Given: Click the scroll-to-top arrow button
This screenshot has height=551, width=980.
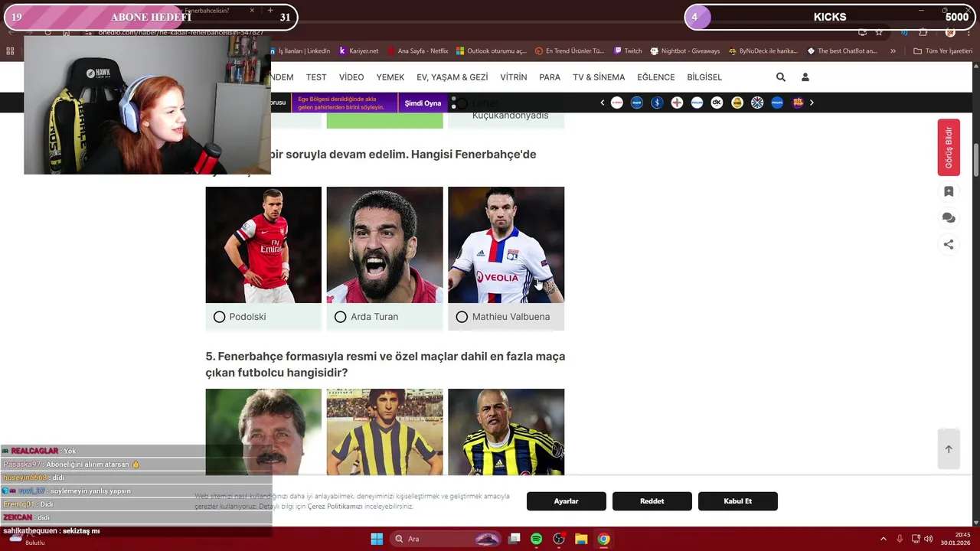Looking at the screenshot, I should tap(949, 449).
